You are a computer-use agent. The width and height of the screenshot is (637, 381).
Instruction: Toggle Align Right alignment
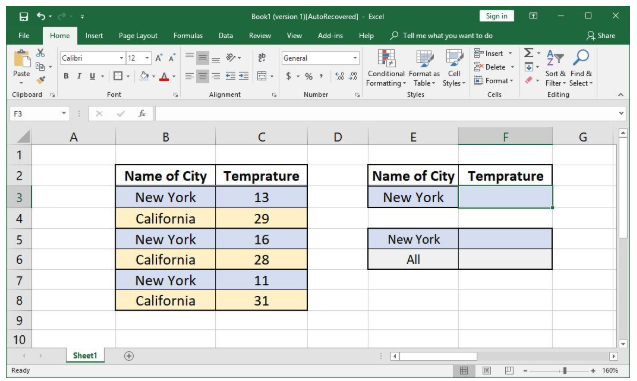pos(216,76)
